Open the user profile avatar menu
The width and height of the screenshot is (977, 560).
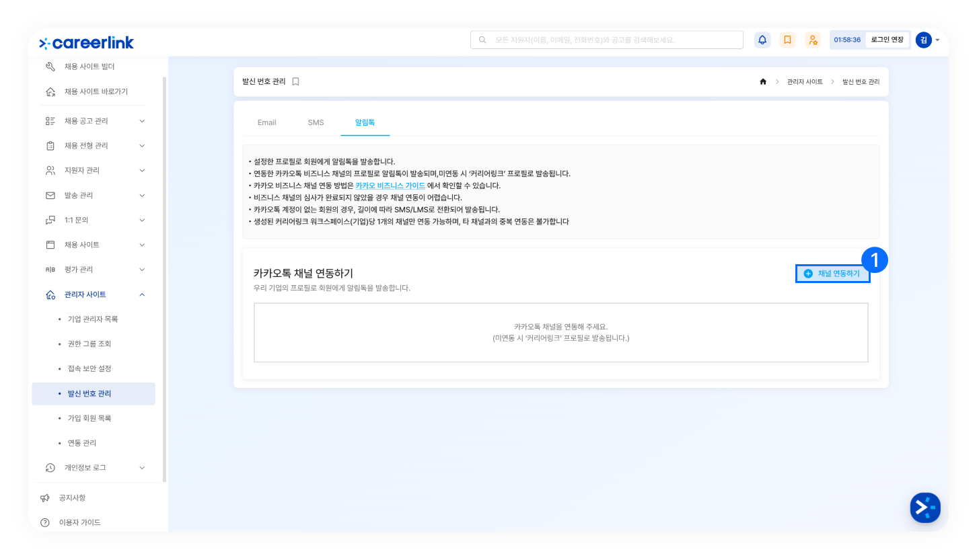pos(924,40)
